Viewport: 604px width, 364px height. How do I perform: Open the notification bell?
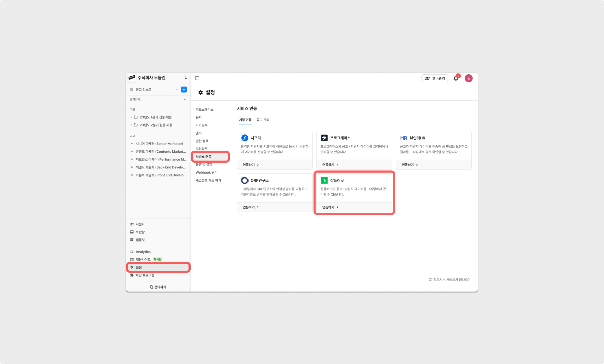[x=456, y=78]
